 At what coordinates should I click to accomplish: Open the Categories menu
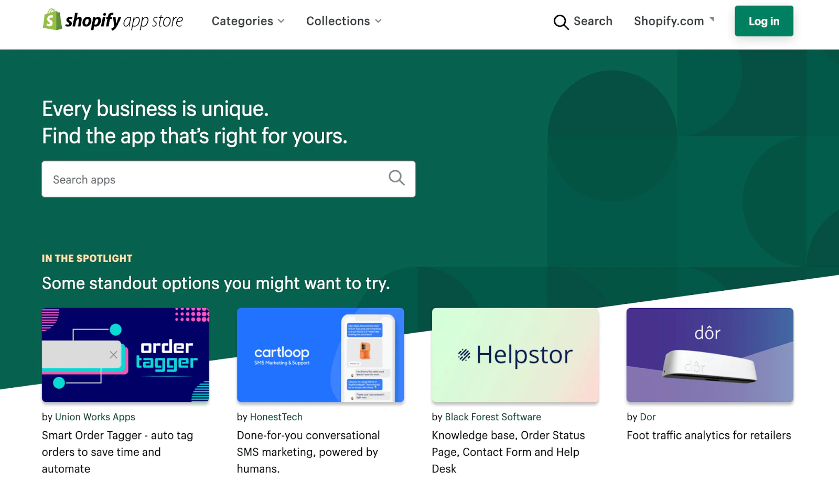coord(242,21)
